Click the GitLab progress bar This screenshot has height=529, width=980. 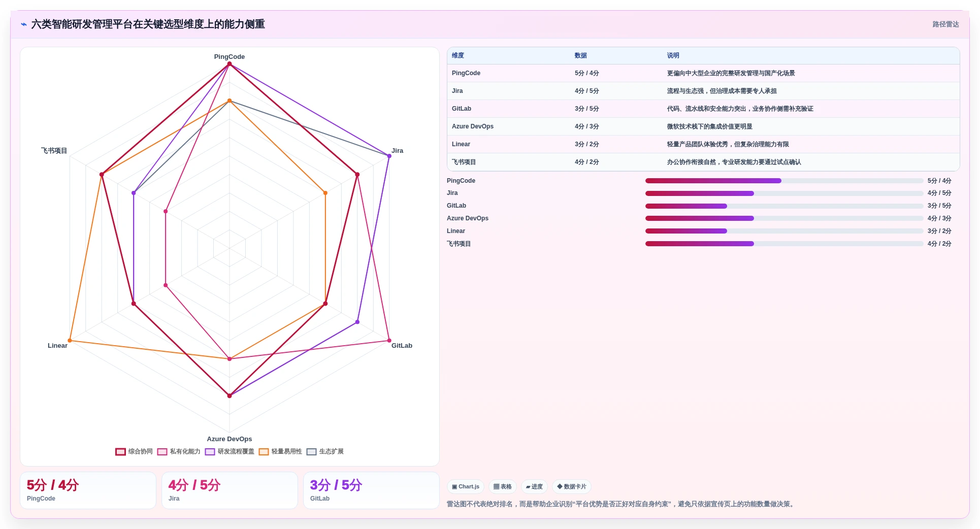coord(784,206)
